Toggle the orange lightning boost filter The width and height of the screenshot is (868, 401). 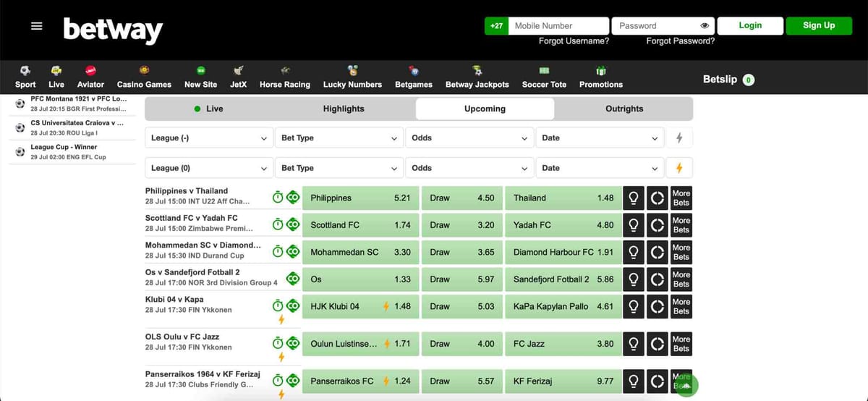[x=678, y=168]
